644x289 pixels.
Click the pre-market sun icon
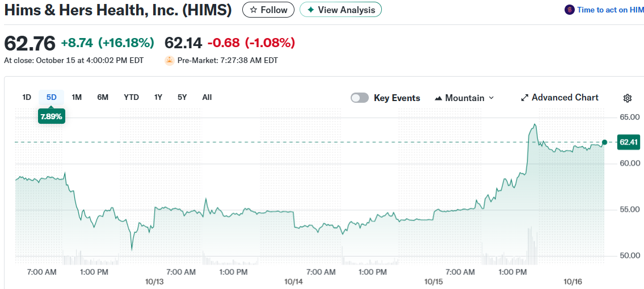click(x=169, y=60)
